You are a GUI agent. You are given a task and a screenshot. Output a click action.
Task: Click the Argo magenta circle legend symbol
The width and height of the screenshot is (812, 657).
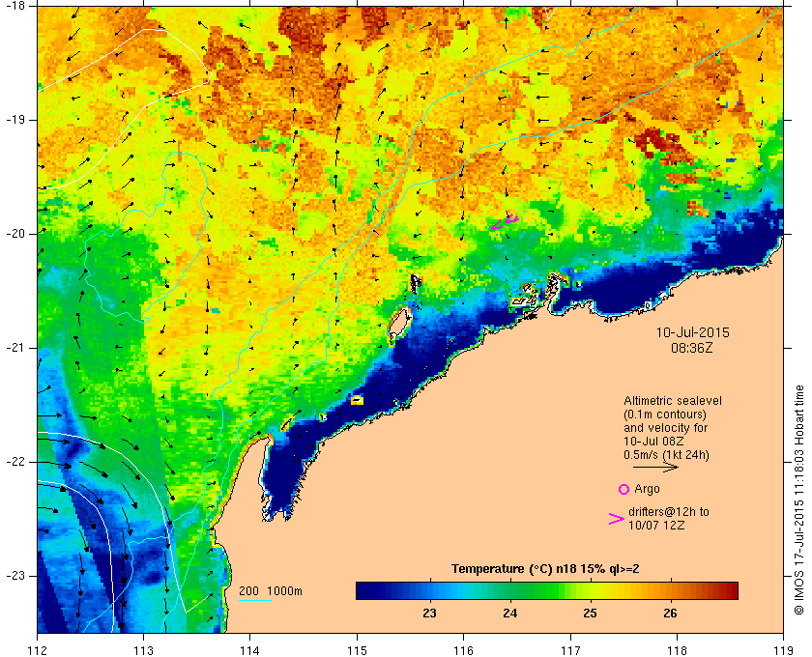pos(623,489)
